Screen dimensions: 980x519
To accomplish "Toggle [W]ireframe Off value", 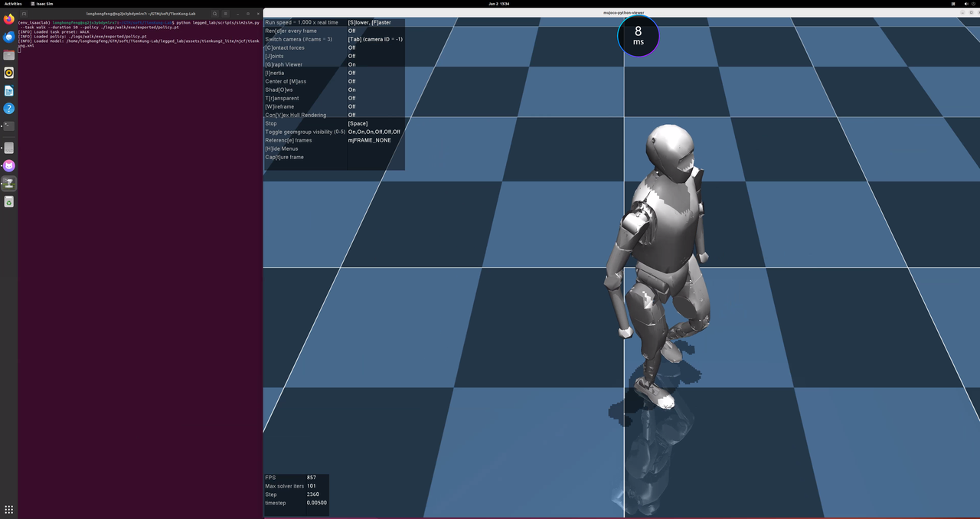I will tap(352, 106).
